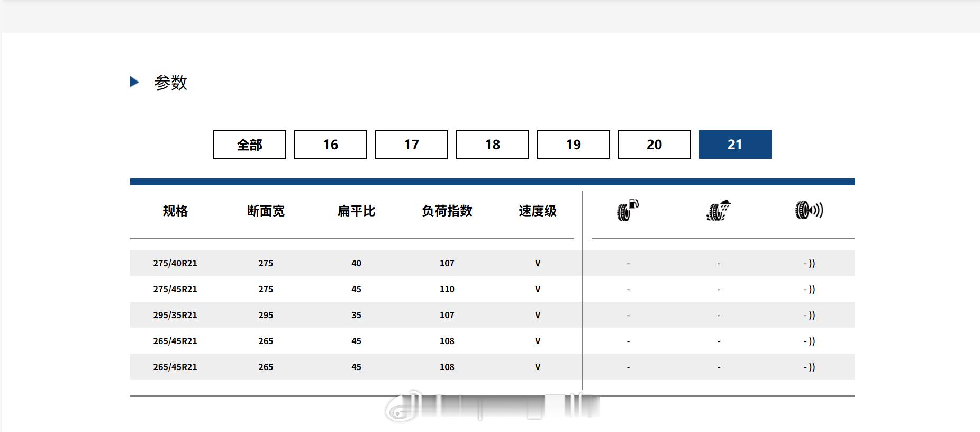Click noise value in 275/40R21 row
This screenshot has height=432, width=980.
tap(810, 263)
